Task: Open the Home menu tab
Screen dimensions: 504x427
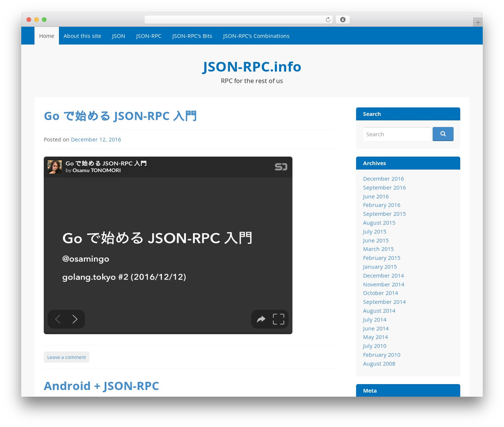Action: click(x=46, y=36)
